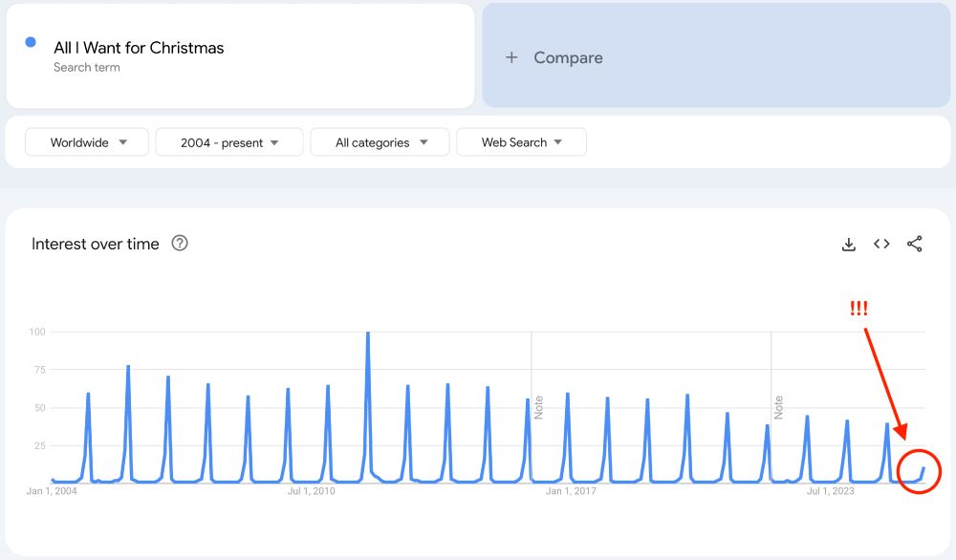
Task: Download the Interest over time CSV
Action: 848,245
